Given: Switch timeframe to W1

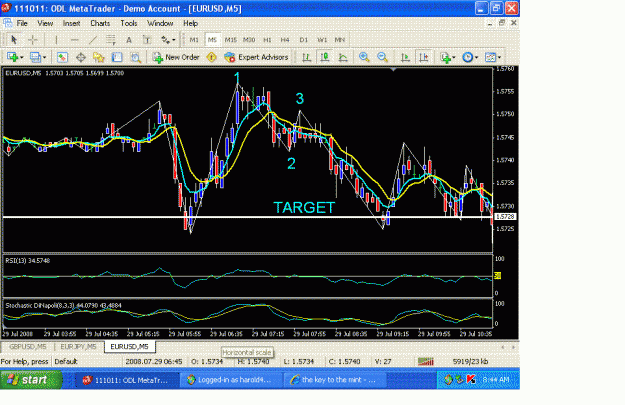Looking at the screenshot, I should 322,40.
